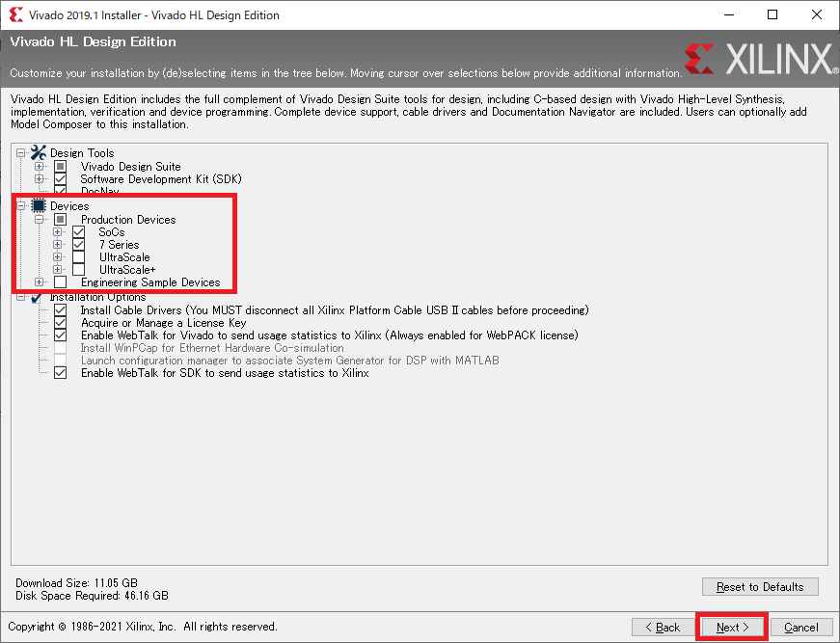This screenshot has width=840, height=643.
Task: Cancel the installation
Action: [800, 627]
